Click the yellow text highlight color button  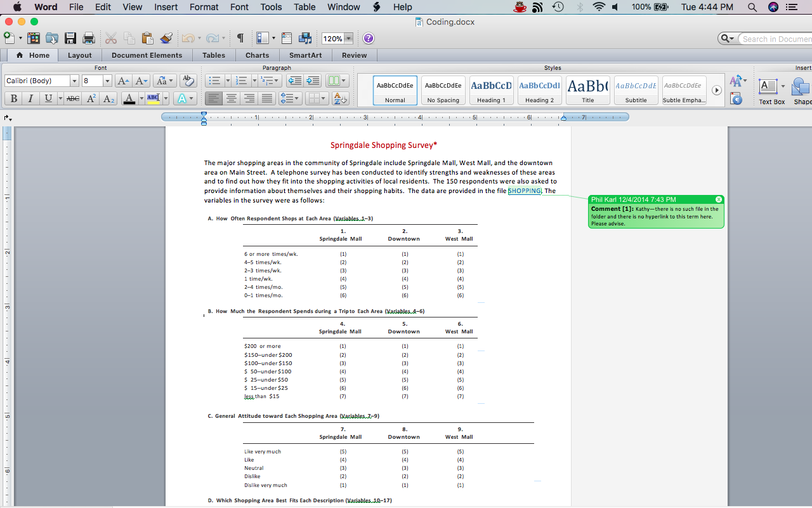click(152, 98)
